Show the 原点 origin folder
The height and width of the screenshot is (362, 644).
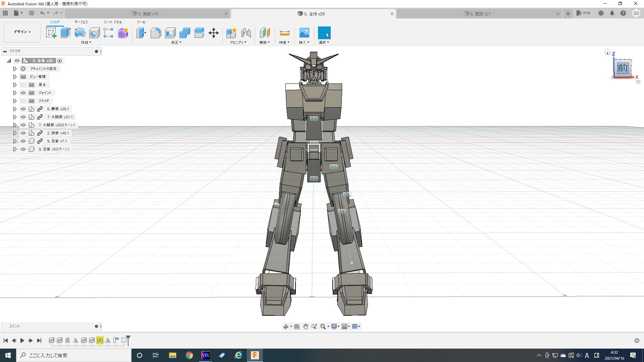[x=23, y=85]
